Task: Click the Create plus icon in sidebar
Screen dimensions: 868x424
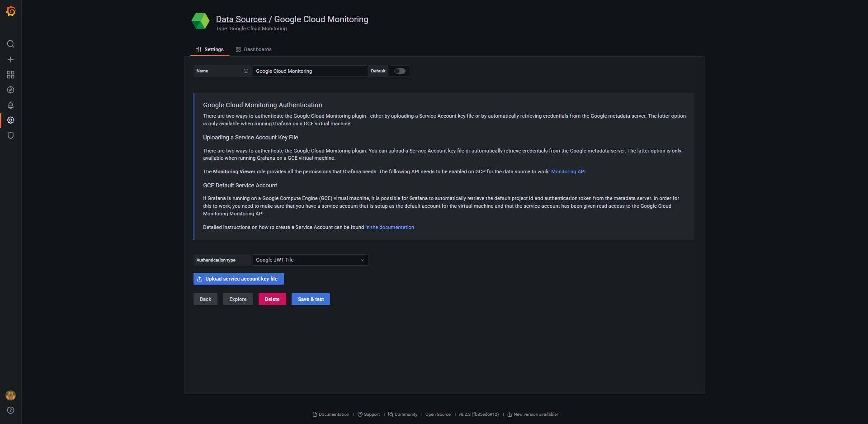Action: (11, 59)
